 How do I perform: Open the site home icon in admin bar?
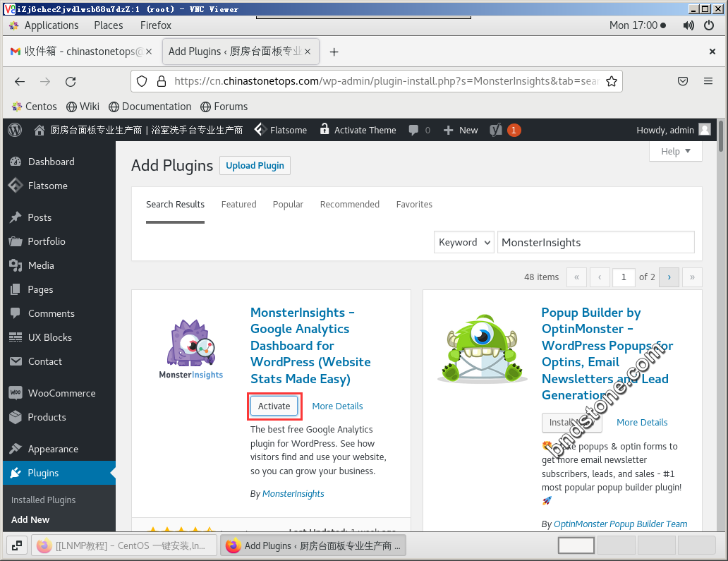point(40,130)
